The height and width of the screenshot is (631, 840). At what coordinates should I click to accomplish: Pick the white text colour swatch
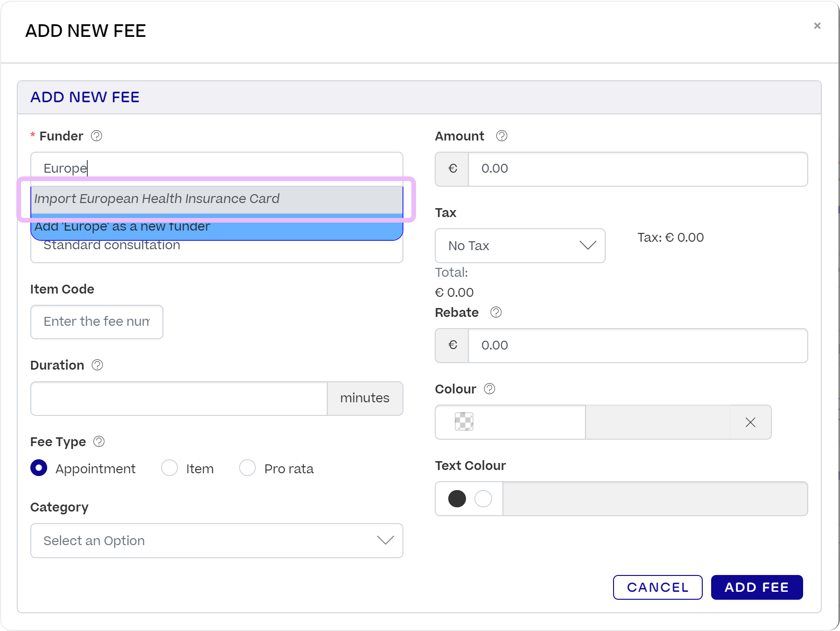[483, 498]
